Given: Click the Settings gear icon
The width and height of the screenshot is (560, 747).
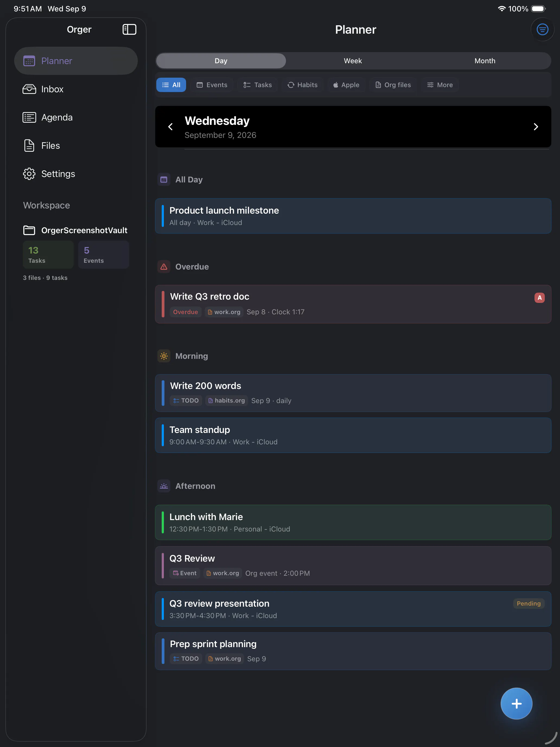Looking at the screenshot, I should pyautogui.click(x=29, y=174).
